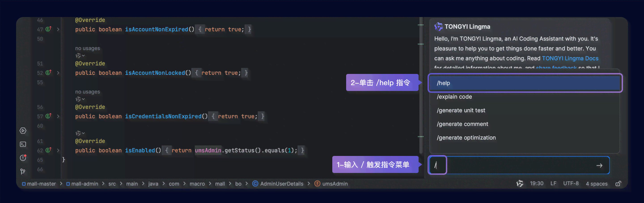Click the no usages hint above line 56
The width and height of the screenshot is (644, 203).
click(x=87, y=92)
